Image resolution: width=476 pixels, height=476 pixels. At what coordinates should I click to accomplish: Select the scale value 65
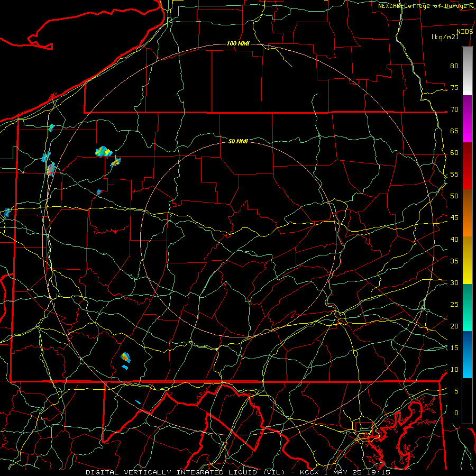pyautogui.click(x=454, y=131)
